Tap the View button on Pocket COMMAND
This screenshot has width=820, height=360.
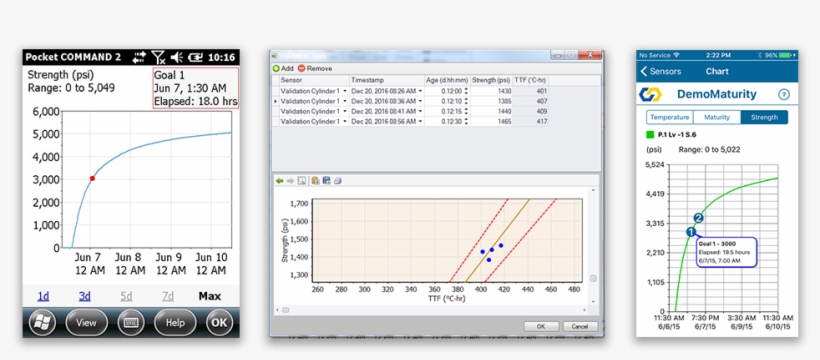[86, 323]
